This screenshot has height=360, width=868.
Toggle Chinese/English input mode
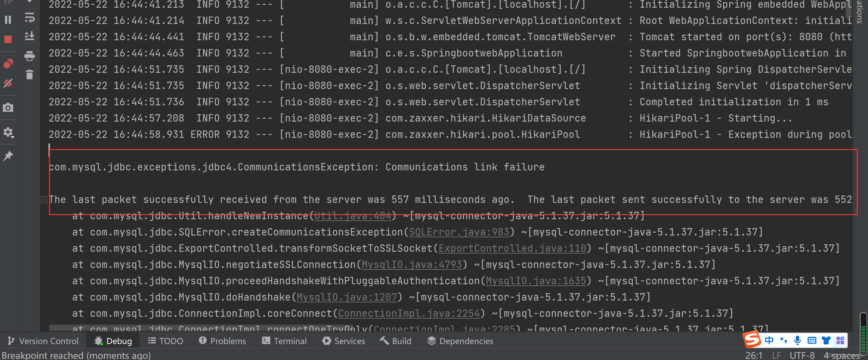point(770,340)
